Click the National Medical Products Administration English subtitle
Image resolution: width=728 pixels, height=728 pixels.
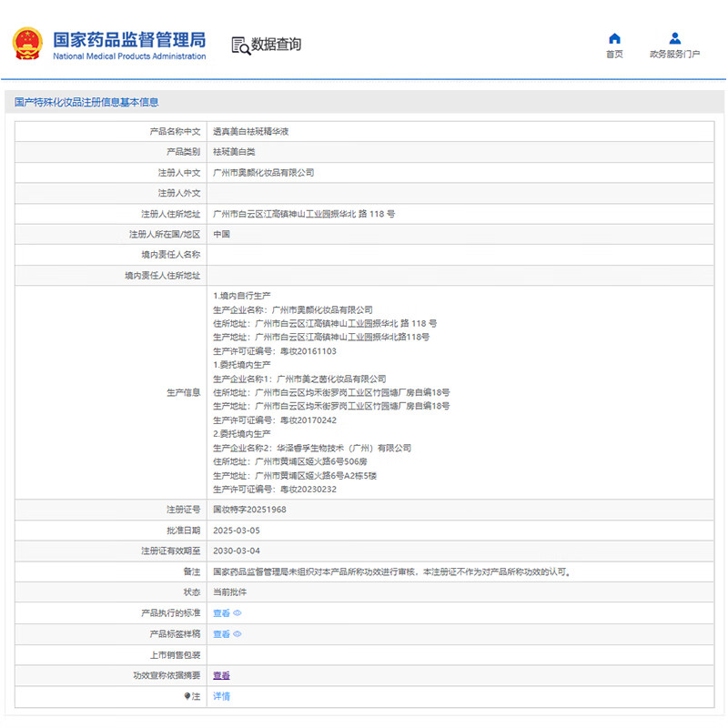tap(129, 56)
